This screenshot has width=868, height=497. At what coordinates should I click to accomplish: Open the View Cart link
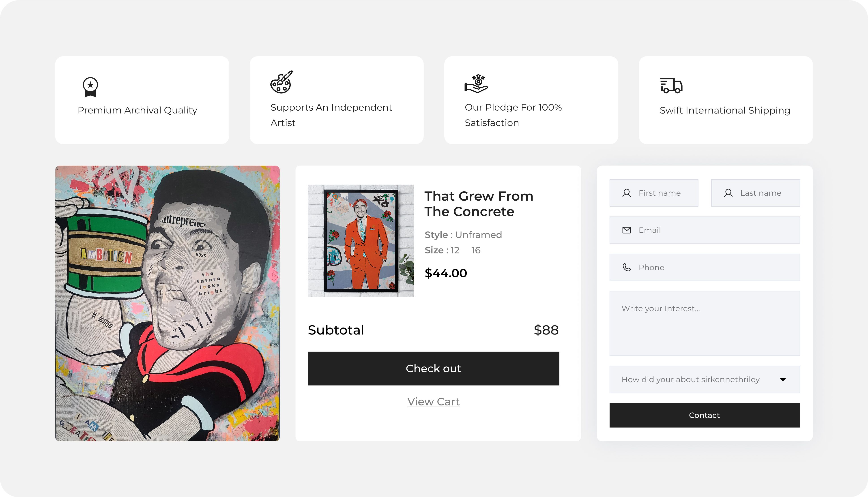[433, 401]
